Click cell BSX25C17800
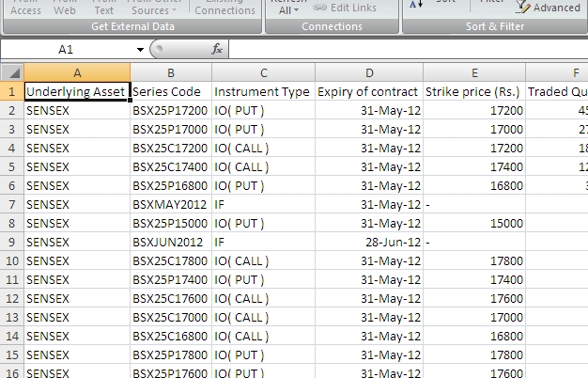The width and height of the screenshot is (588, 378). 171,260
